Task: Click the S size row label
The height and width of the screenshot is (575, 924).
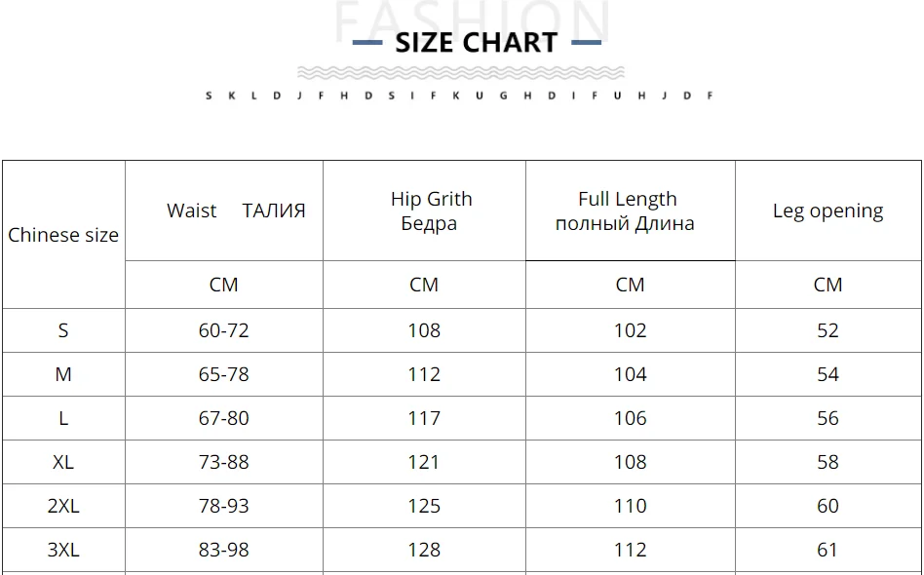Action: pyautogui.click(x=63, y=330)
